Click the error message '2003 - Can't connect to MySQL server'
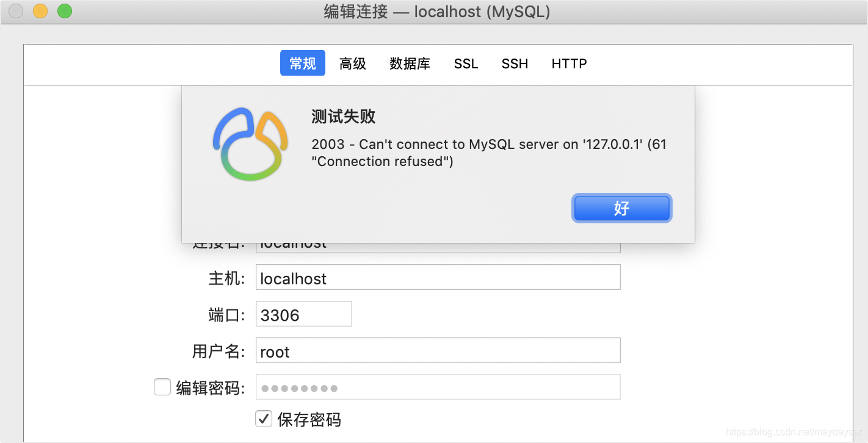 (x=488, y=153)
